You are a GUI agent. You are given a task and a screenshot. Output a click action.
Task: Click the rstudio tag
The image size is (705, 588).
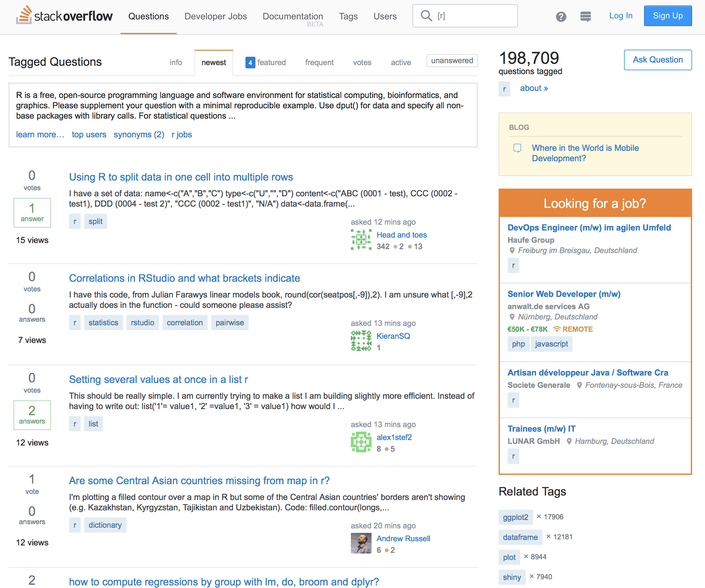[x=143, y=323]
